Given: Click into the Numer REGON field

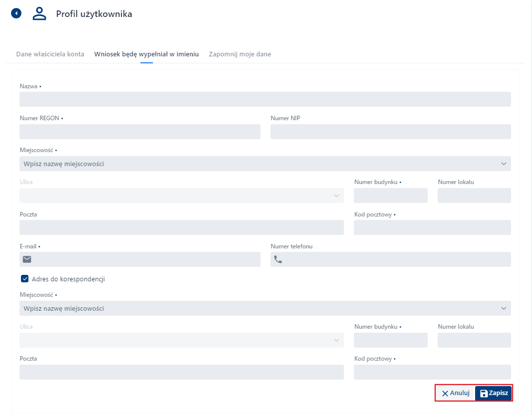Looking at the screenshot, I should tap(140, 132).
